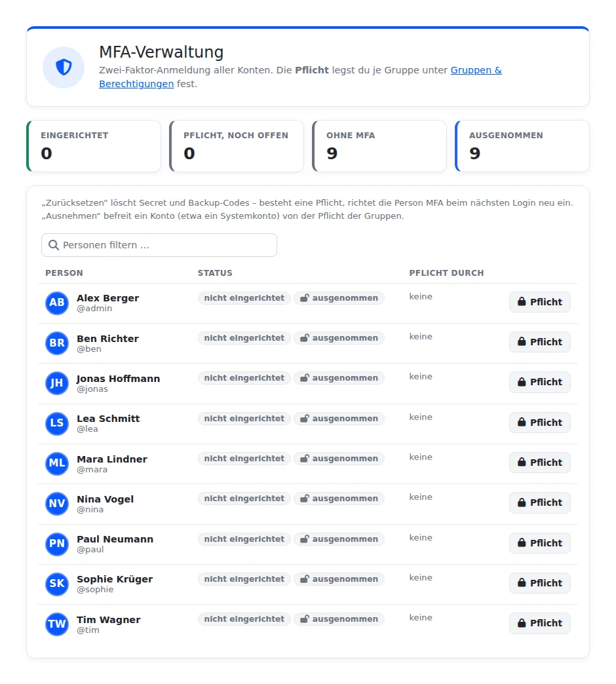Select the Eingerichtet stat card
This screenshot has width=616, height=684.
click(94, 146)
